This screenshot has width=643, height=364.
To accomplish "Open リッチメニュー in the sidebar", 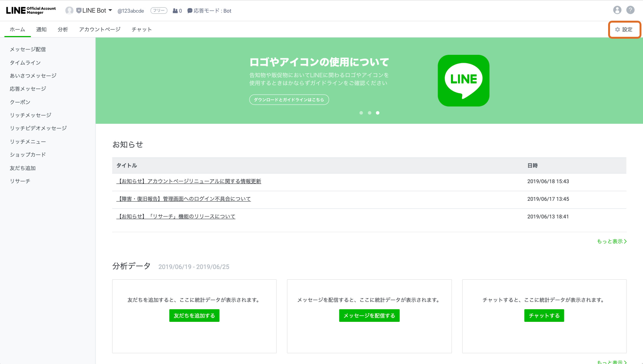I will coord(28,142).
